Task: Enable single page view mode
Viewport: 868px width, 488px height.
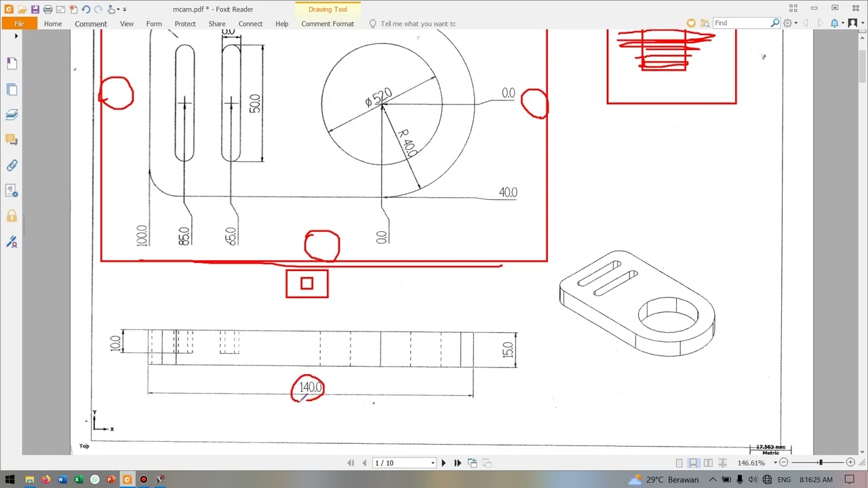Action: click(679, 463)
